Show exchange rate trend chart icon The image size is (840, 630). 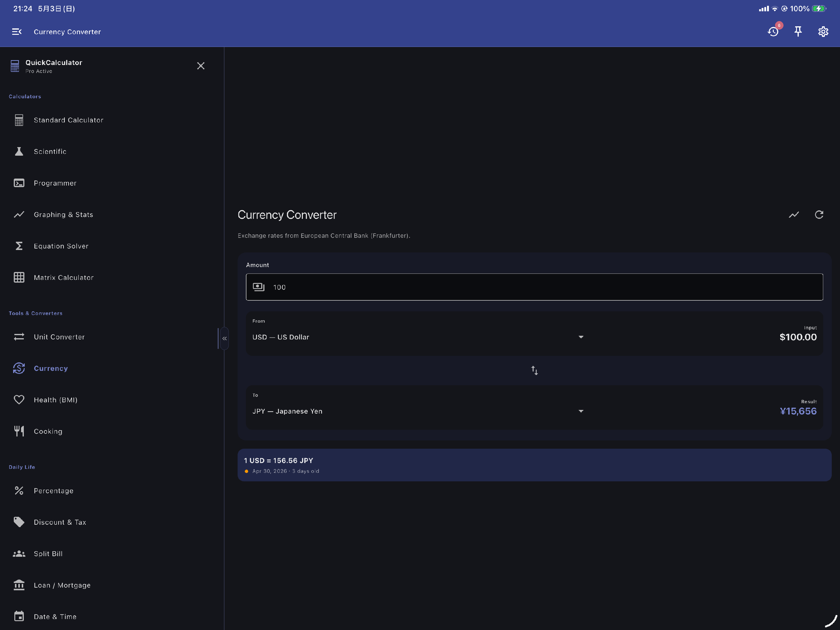pyautogui.click(x=794, y=215)
